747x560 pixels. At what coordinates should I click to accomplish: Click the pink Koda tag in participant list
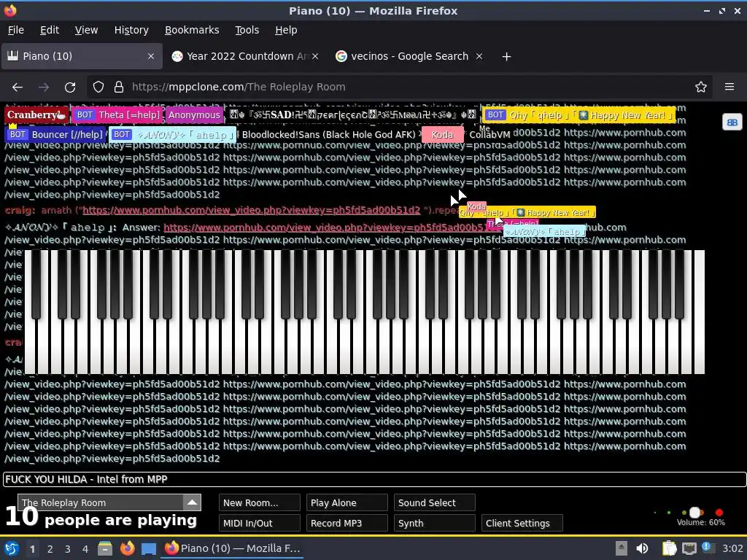pos(442,135)
